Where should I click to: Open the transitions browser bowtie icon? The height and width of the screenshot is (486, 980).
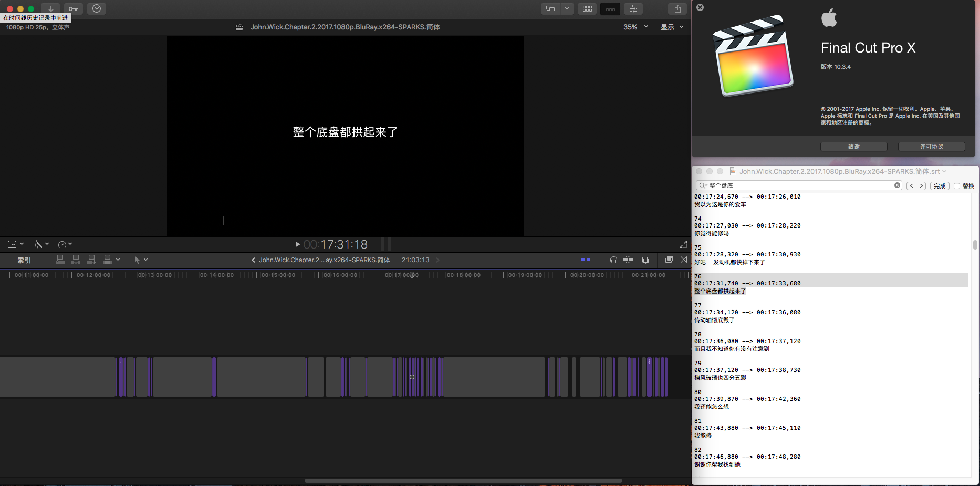point(684,260)
